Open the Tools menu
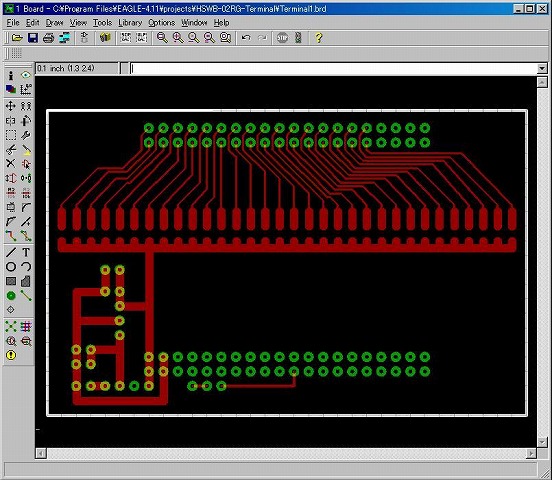552x480 pixels. (x=102, y=23)
